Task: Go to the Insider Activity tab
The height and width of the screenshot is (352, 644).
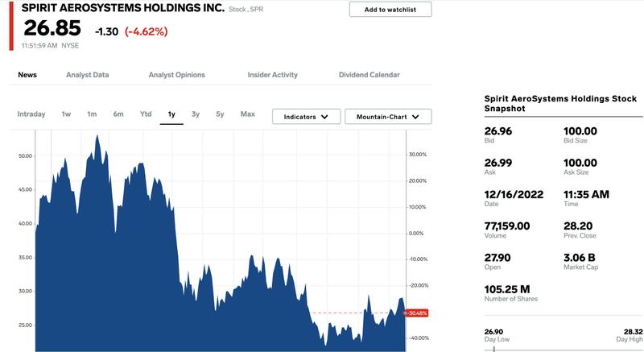Action: click(x=273, y=75)
